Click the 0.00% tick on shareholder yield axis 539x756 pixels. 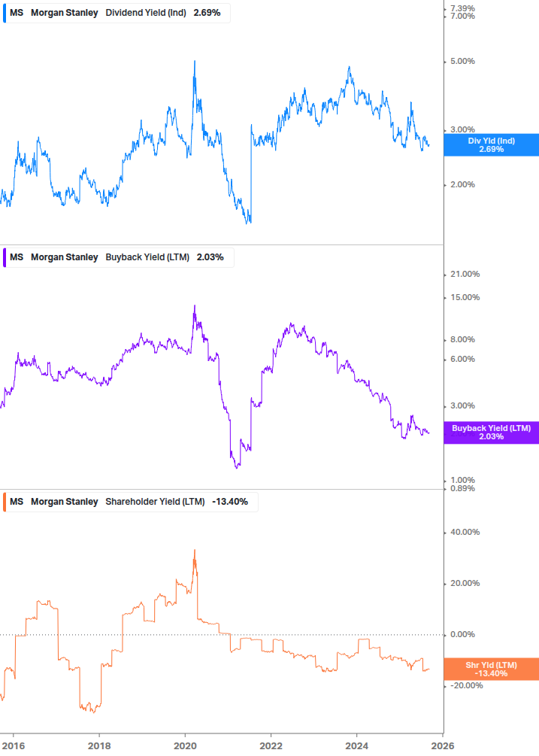pos(462,634)
